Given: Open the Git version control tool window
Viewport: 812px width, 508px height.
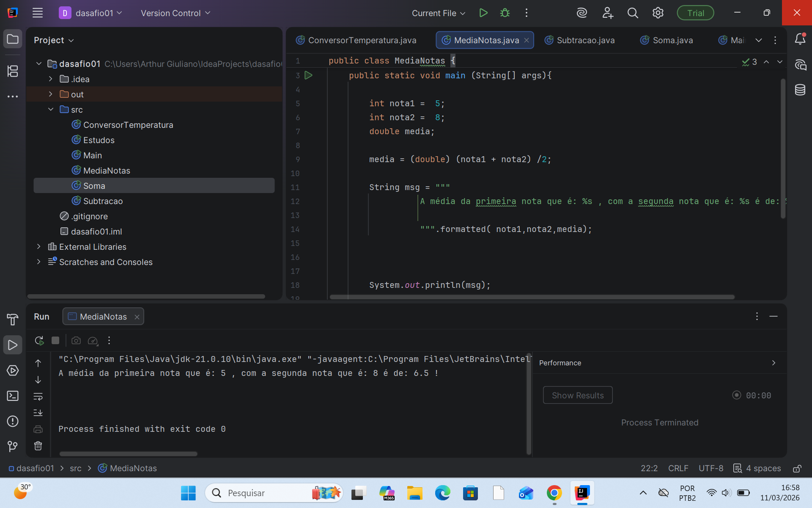Looking at the screenshot, I should pos(13,446).
